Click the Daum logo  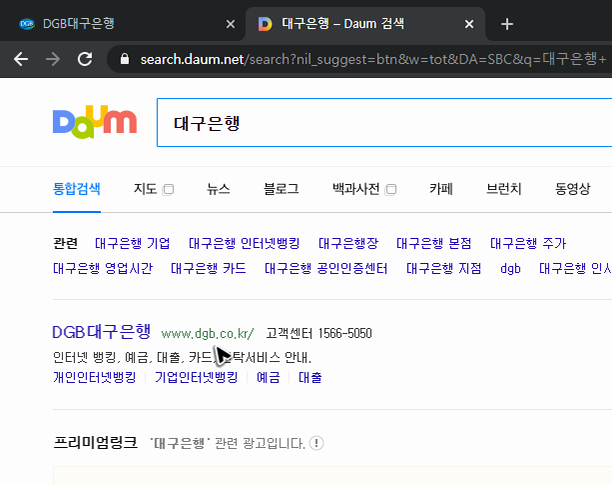coord(95,122)
